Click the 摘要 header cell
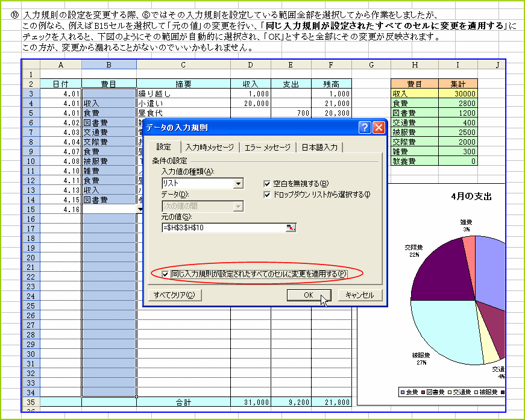The width and height of the screenshot is (525, 420). click(x=183, y=84)
